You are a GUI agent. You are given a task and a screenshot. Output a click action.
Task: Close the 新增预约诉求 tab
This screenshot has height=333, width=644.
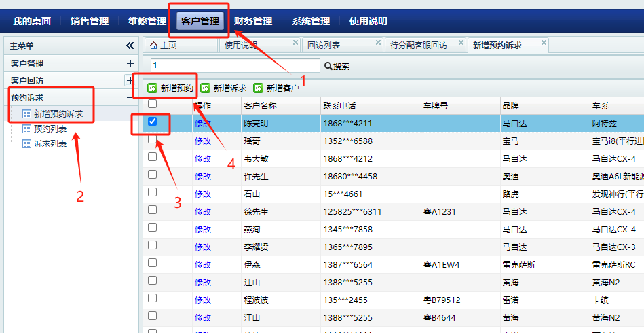[x=544, y=43]
